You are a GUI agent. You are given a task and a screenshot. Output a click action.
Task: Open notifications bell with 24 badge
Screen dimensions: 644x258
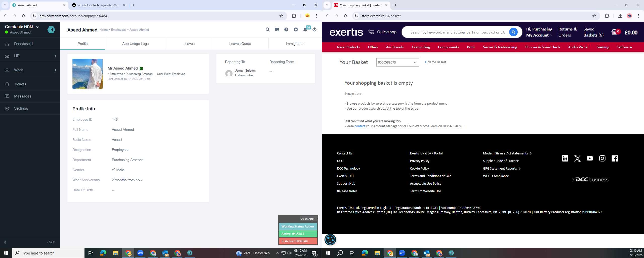(305, 29)
